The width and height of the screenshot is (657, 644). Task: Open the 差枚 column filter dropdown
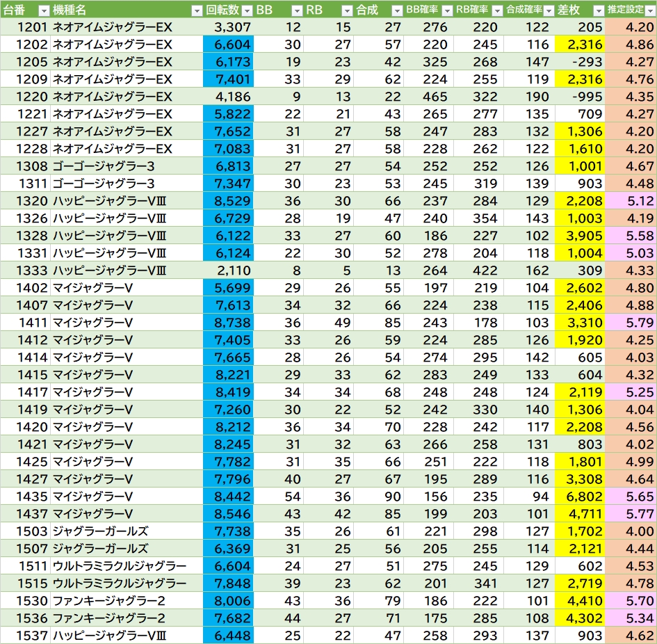click(599, 11)
